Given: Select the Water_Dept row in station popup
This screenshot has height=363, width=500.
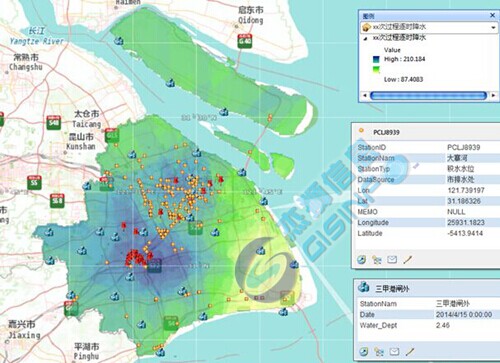Looking at the screenshot, I should 428,325.
